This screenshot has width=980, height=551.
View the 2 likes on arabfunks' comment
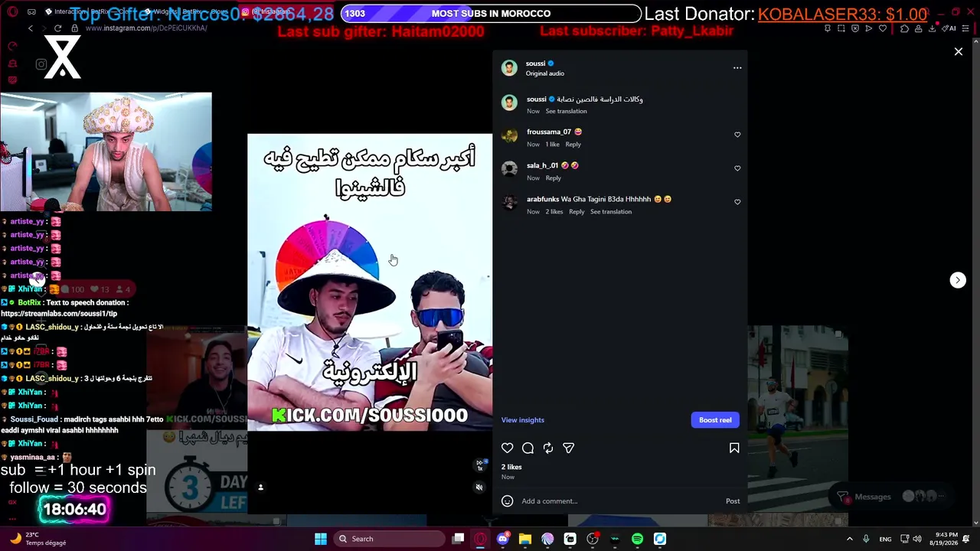click(554, 212)
